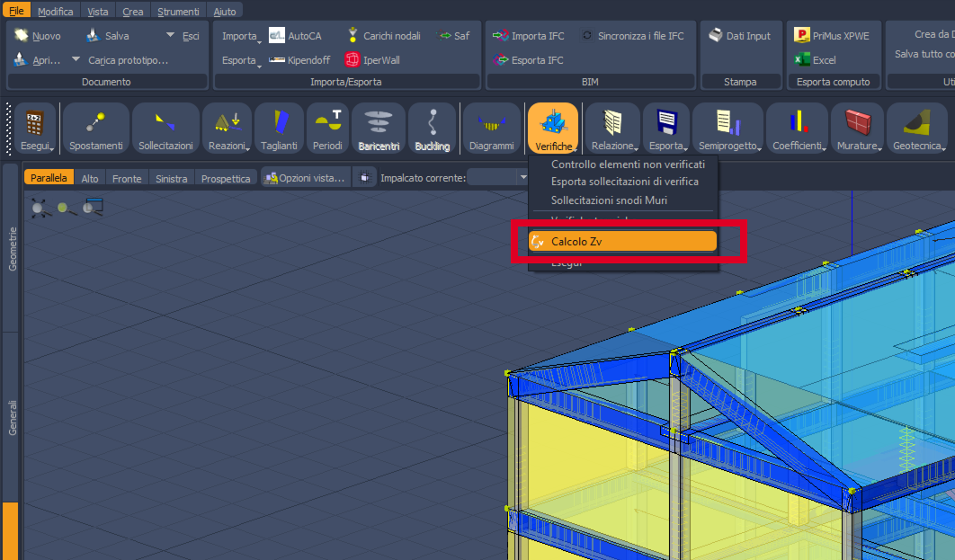
Task: Click the Dati Input print button
Action: pyautogui.click(x=740, y=36)
